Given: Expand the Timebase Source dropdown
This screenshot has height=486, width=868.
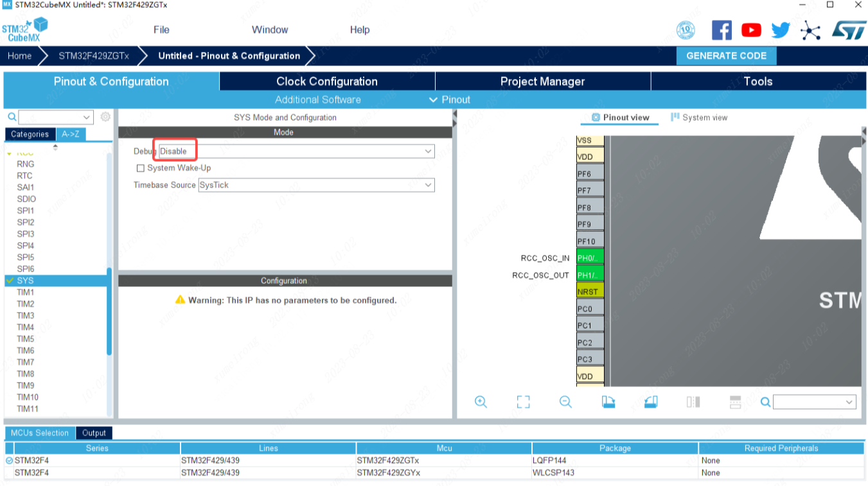Looking at the screenshot, I should coord(316,185).
